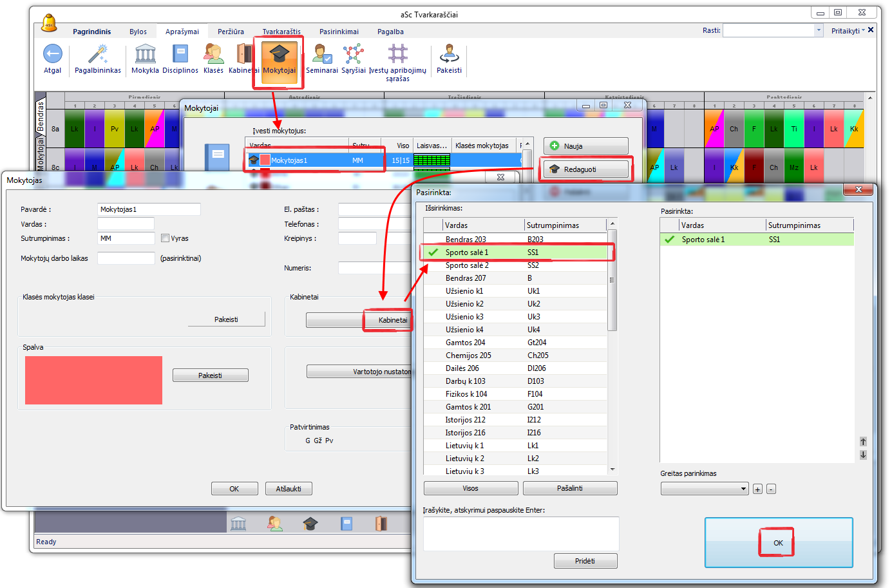This screenshot has width=892, height=588.
Task: Switch to the Tvarkaraštis tab
Action: 281,32
